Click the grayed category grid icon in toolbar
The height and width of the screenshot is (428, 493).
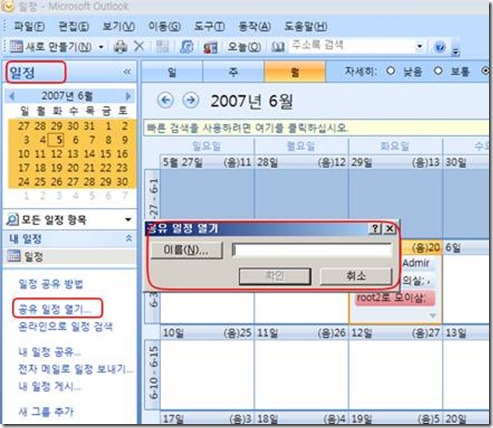click(162, 47)
